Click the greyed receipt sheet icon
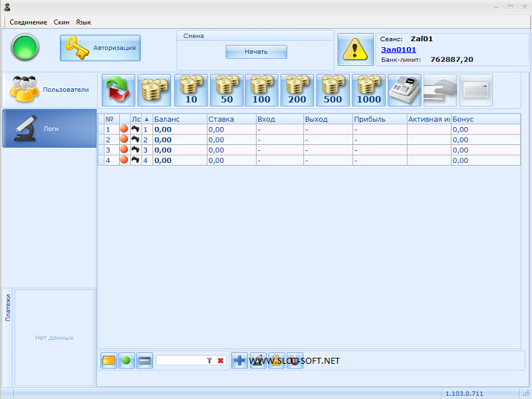Screen dimensions: 532x399 476,90
